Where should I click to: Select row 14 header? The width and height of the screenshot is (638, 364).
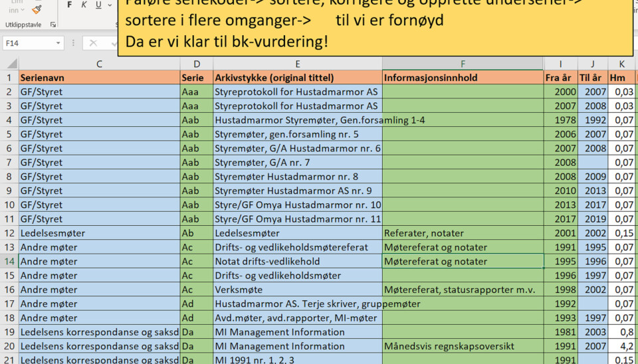pyautogui.click(x=9, y=261)
